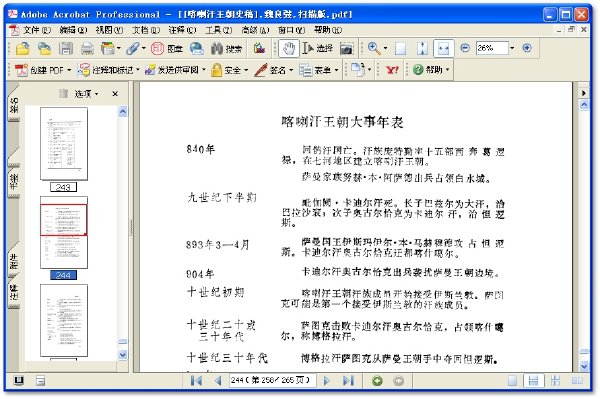The image size is (600, 399).
Task: Open the 编辑 menu
Action: pos(73,30)
